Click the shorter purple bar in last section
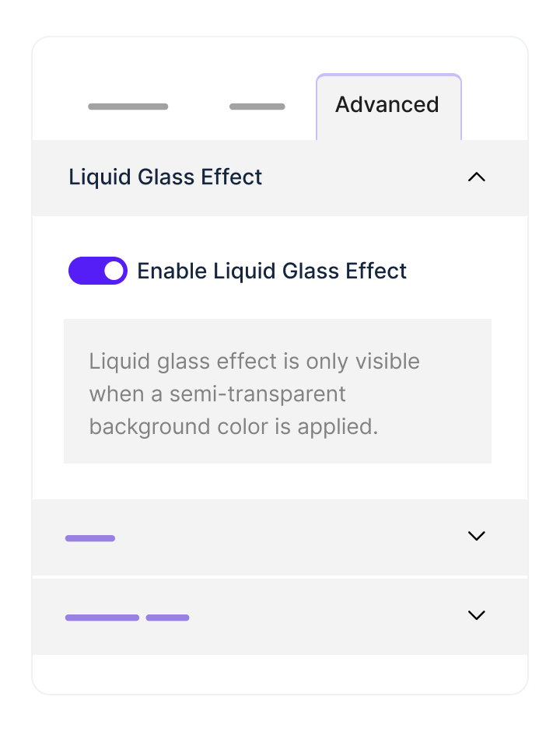This screenshot has width=560, height=742. (x=167, y=618)
